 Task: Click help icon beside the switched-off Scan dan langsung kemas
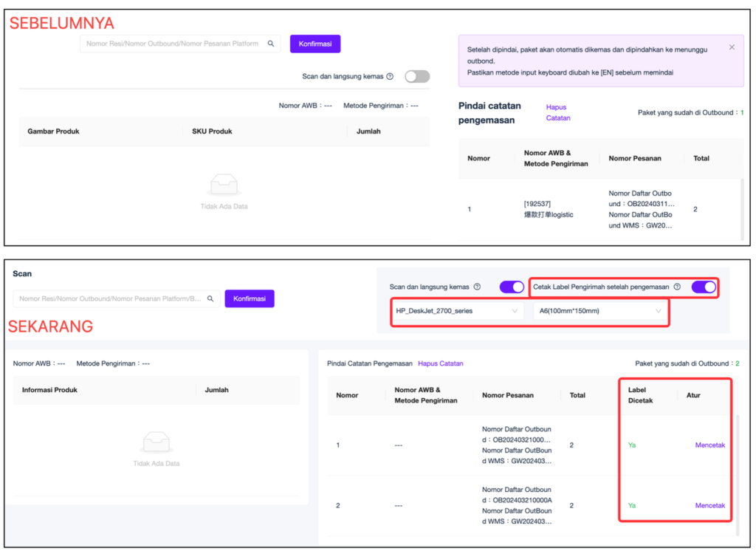click(390, 77)
